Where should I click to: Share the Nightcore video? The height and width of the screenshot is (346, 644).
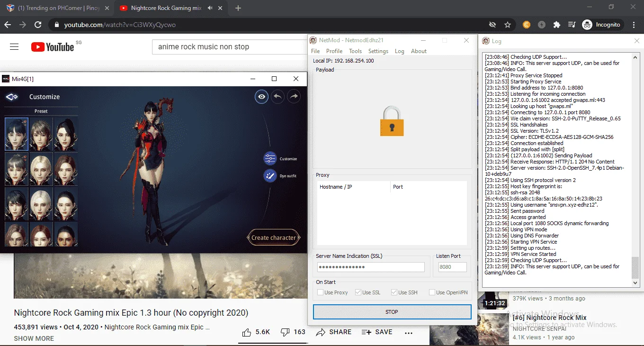[334, 332]
